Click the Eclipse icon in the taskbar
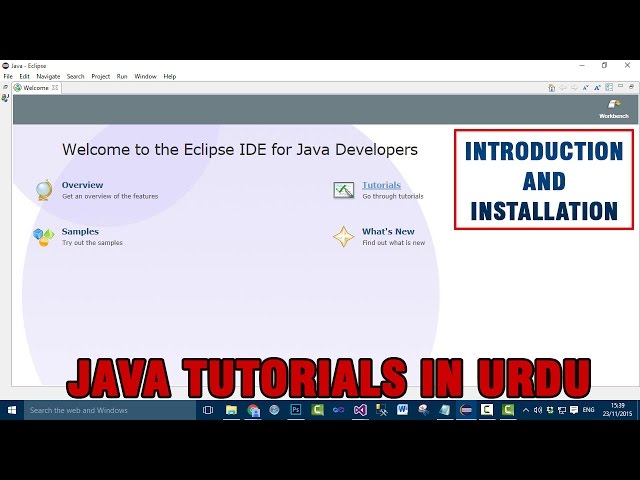The width and height of the screenshot is (640, 480). (x=466, y=410)
